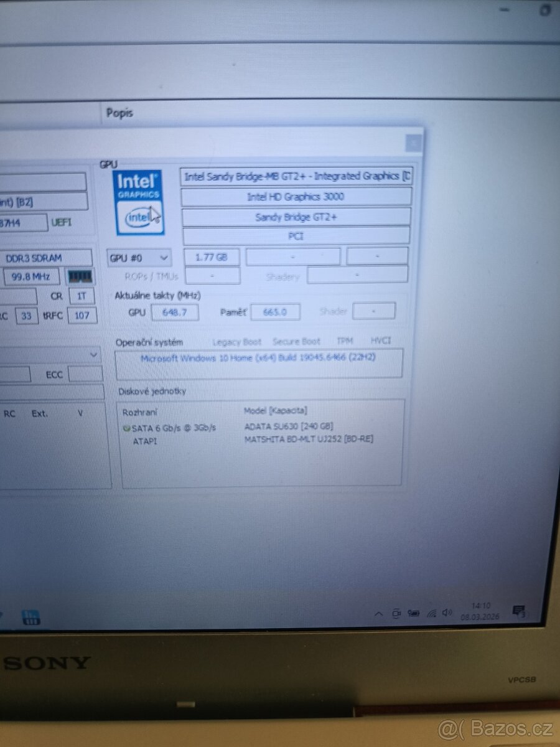Screen dimensions: 560x747
Task: Click the Aktuálne takty (MHz) label
Action: (x=157, y=295)
